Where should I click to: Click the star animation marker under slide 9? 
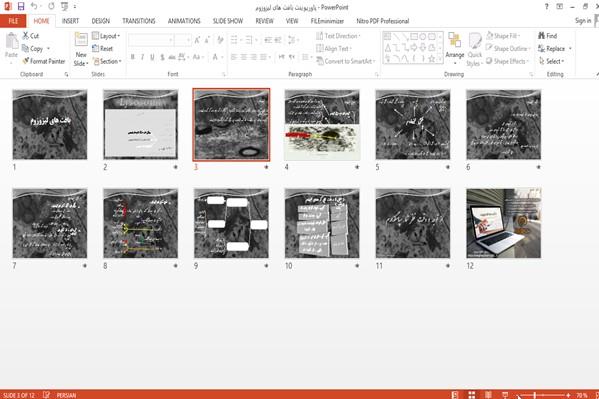click(x=266, y=265)
